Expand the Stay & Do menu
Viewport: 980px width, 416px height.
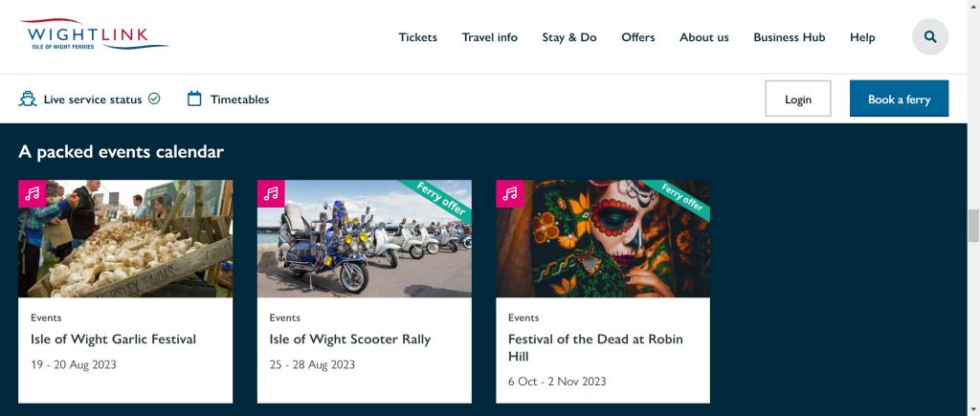tap(568, 37)
